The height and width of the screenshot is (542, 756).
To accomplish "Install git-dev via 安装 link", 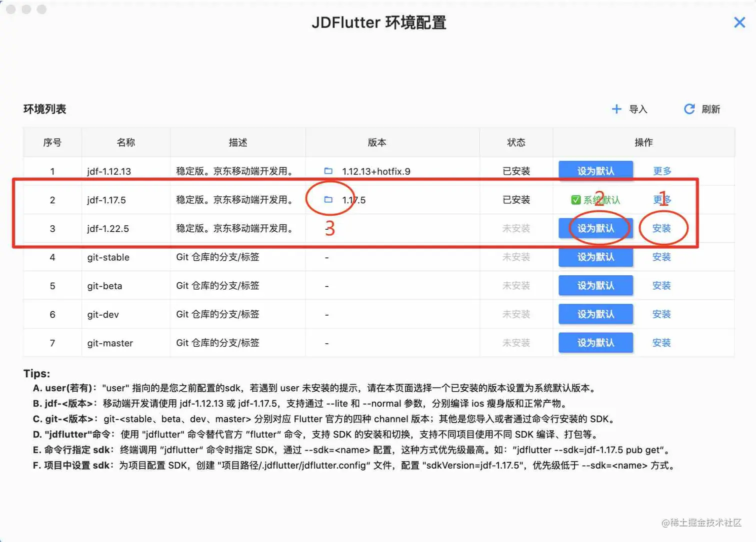I will pyautogui.click(x=661, y=314).
